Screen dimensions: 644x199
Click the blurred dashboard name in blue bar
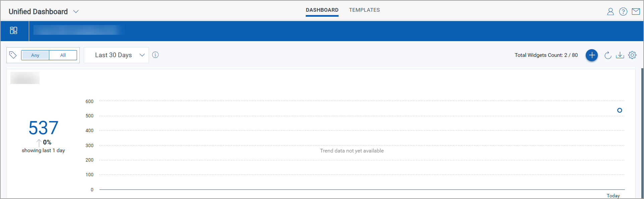pyautogui.click(x=78, y=30)
